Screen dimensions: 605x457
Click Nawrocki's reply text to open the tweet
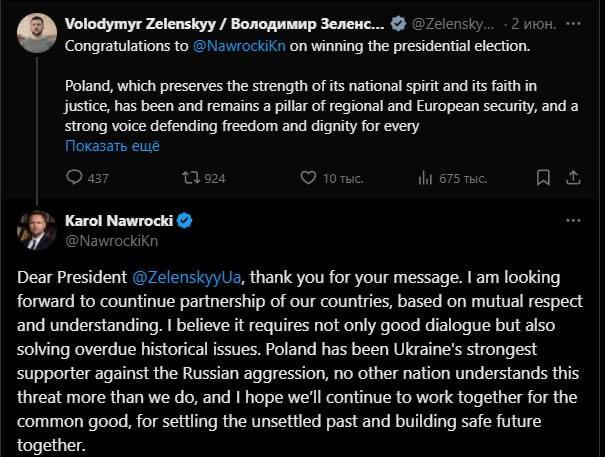[x=300, y=360]
